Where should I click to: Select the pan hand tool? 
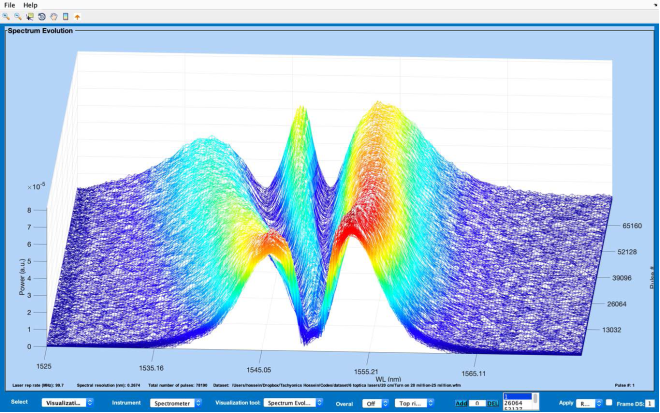[53, 17]
